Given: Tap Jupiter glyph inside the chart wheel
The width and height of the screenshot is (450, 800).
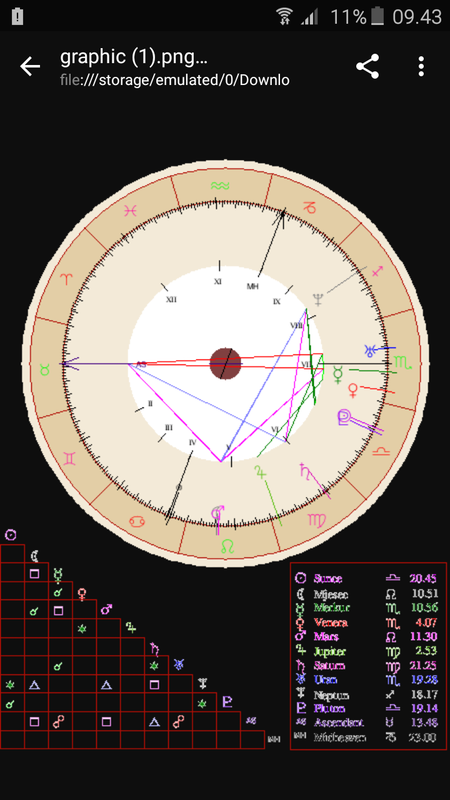Looking at the screenshot, I should point(260,472).
